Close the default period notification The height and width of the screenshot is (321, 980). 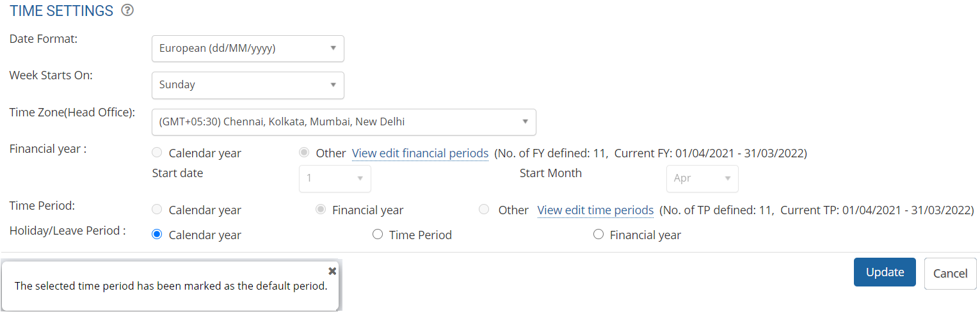(332, 271)
